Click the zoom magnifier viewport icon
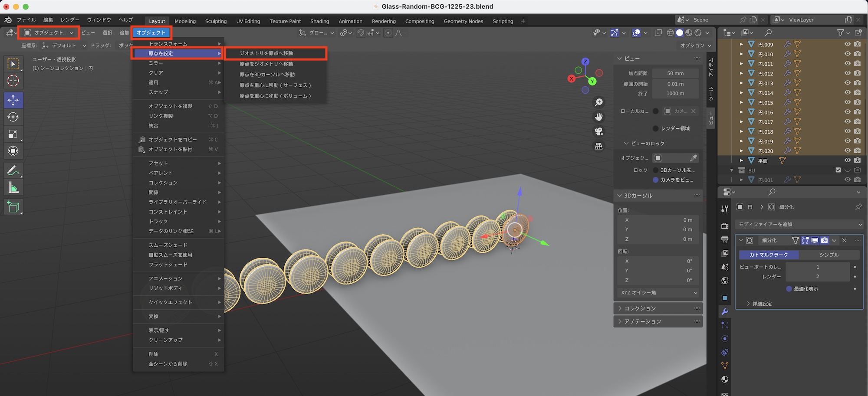Screen dimensions: 868x396 click(x=599, y=102)
